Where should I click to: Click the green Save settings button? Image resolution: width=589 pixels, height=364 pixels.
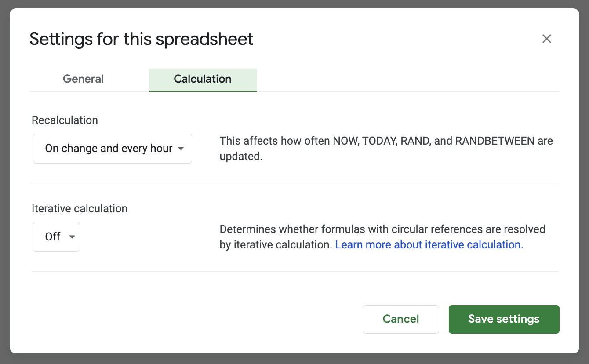pos(504,319)
